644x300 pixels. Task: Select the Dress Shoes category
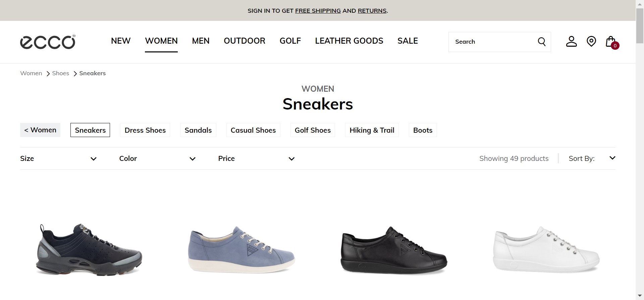click(145, 130)
